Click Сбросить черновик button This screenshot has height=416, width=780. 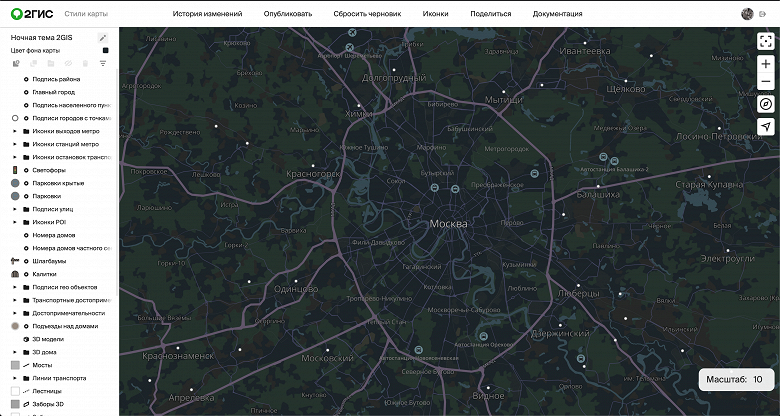pos(367,14)
